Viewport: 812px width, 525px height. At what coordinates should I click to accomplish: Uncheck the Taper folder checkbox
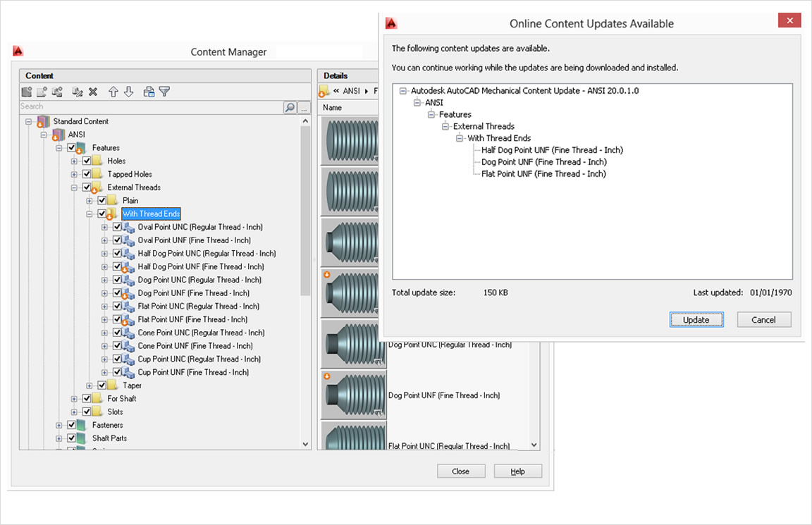point(102,385)
